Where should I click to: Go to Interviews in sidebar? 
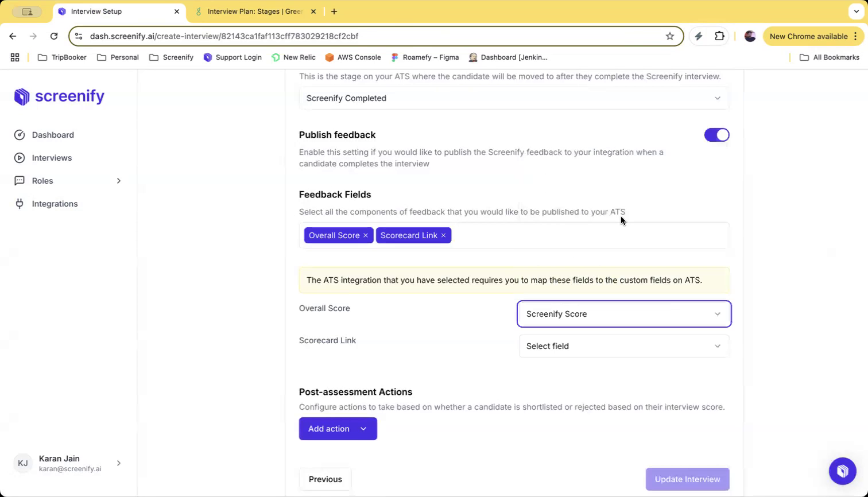[52, 158]
